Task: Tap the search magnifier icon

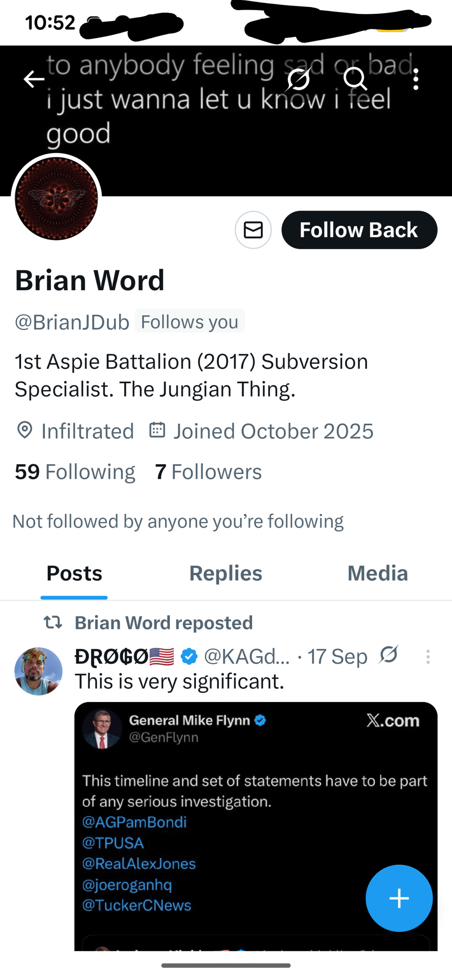Action: click(x=355, y=79)
